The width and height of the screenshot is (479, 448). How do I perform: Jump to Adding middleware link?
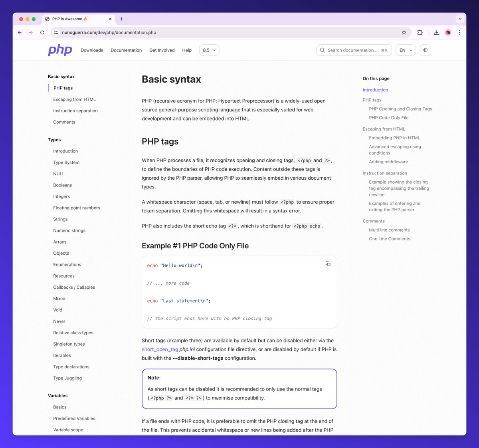388,162
